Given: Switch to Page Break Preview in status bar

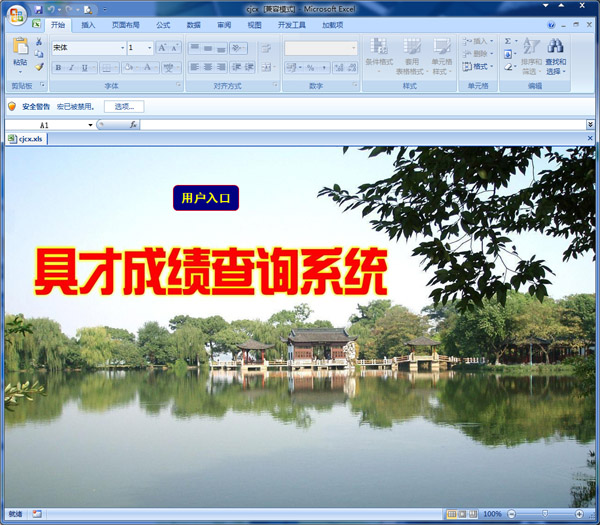Looking at the screenshot, I should tap(473, 514).
